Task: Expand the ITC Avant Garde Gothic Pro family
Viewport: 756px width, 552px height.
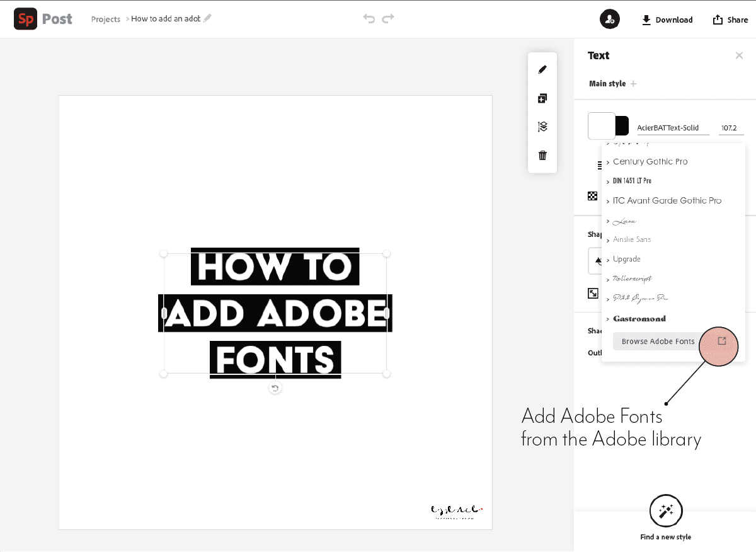Action: (x=667, y=200)
